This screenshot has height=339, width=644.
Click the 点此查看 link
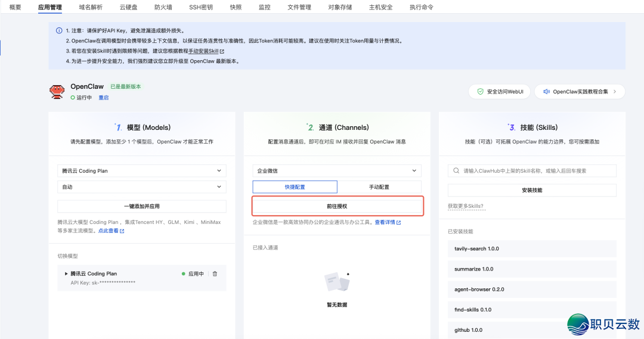[108, 231]
